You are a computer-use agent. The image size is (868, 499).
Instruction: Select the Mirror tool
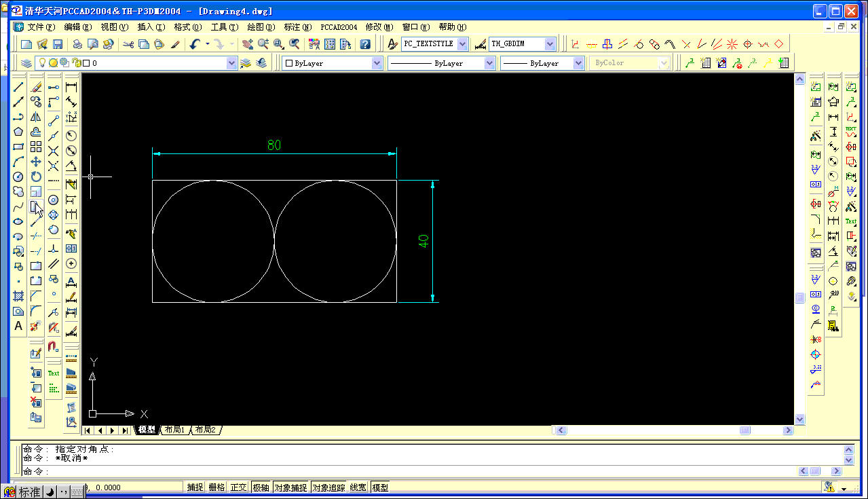coord(36,117)
